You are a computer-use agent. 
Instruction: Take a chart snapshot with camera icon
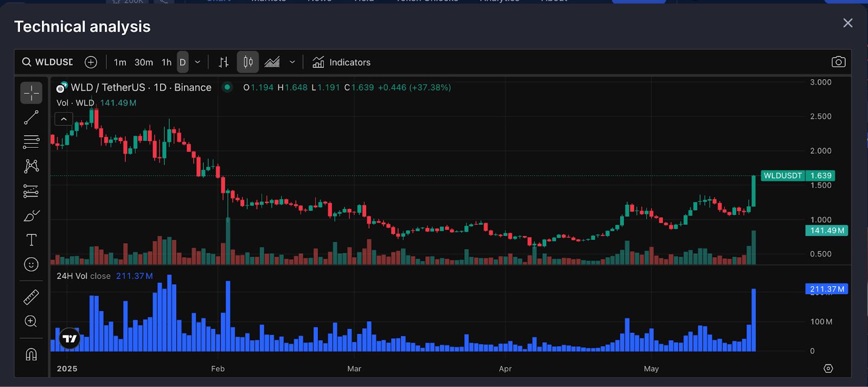coord(838,62)
